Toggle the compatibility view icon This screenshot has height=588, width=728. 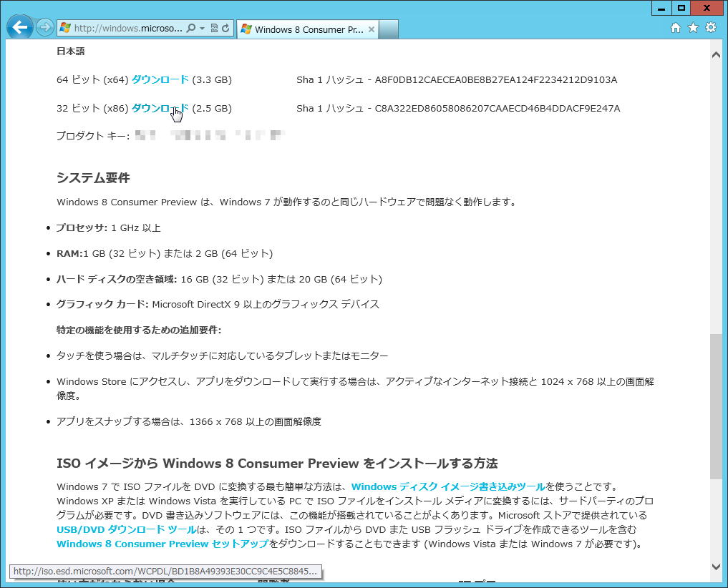[x=214, y=29]
